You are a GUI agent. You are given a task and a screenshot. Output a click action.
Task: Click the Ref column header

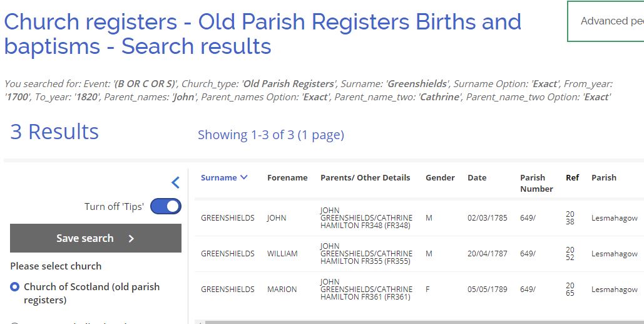[x=572, y=177]
